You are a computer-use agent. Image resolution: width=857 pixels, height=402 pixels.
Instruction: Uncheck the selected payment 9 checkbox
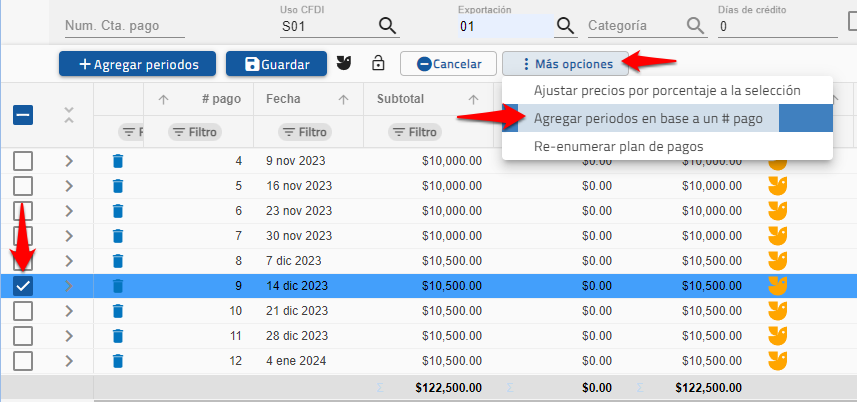point(23,286)
